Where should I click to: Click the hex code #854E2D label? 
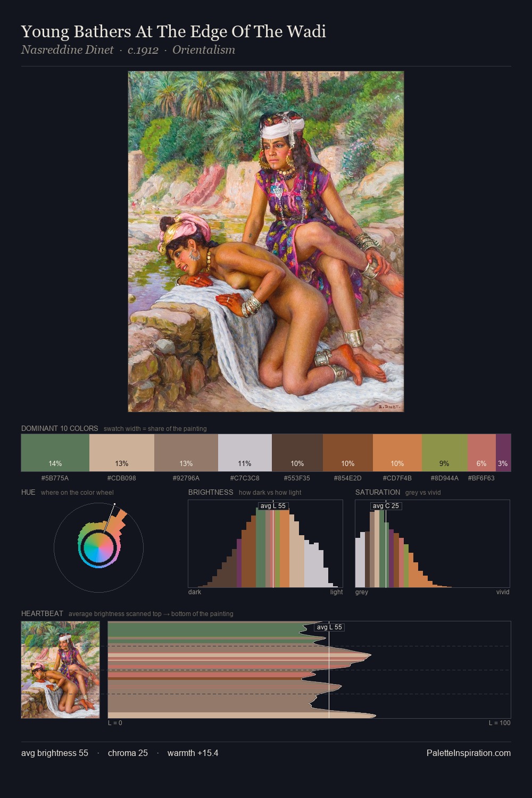(x=348, y=478)
